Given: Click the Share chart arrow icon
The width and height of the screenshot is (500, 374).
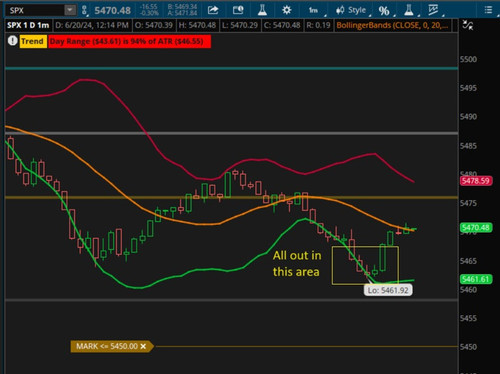Looking at the screenshot, I should (213, 10).
